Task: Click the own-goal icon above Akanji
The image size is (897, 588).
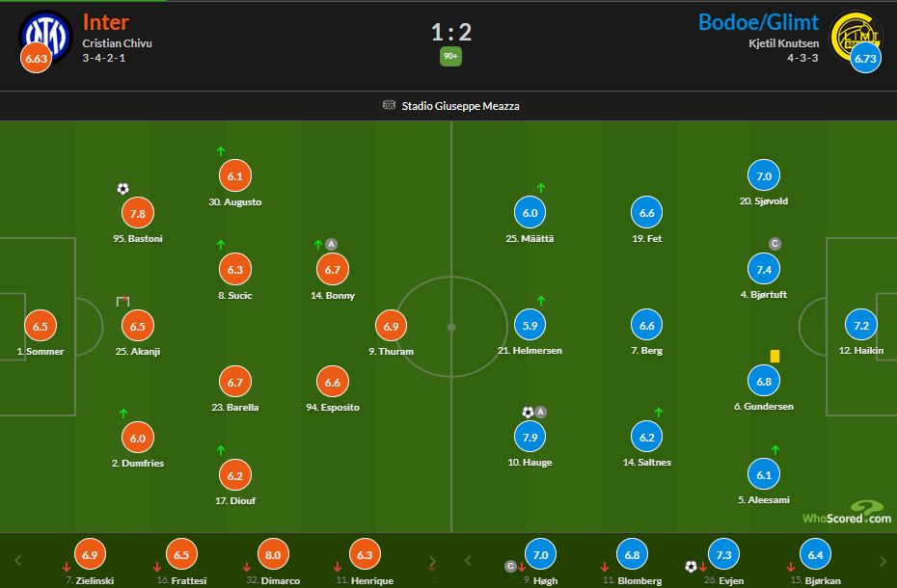Action: coord(122,302)
